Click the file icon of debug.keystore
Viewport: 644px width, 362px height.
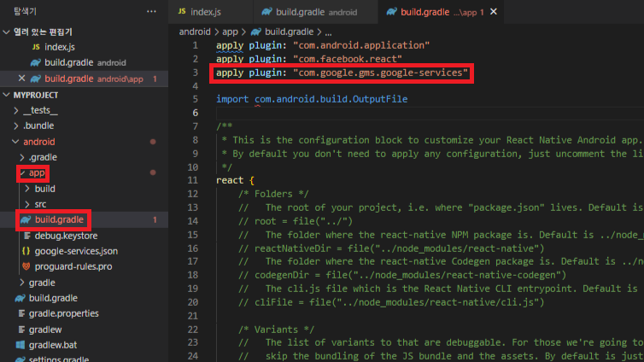[x=27, y=236]
